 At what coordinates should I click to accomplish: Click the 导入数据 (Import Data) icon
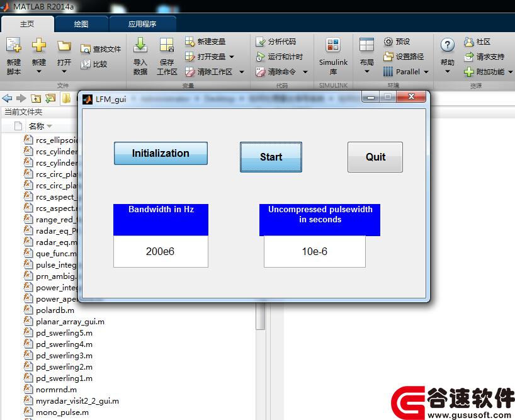tap(140, 45)
